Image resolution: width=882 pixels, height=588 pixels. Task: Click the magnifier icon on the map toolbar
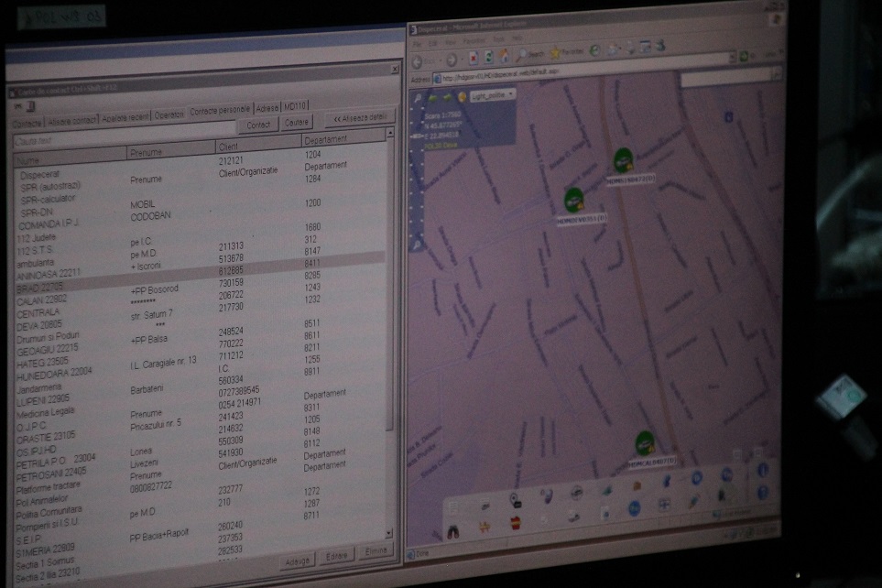[x=419, y=95]
